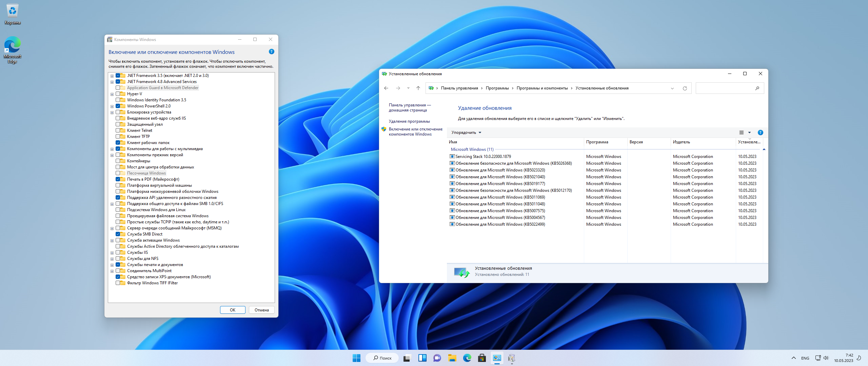The width and height of the screenshot is (868, 366).
Task: Open the Recycle Bin desktop icon
Action: 13,14
